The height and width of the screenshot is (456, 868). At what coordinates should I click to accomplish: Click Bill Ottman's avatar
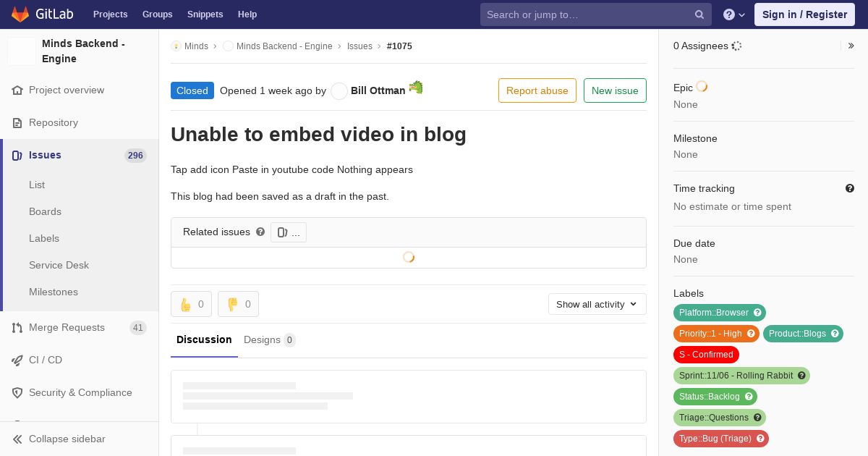point(339,91)
